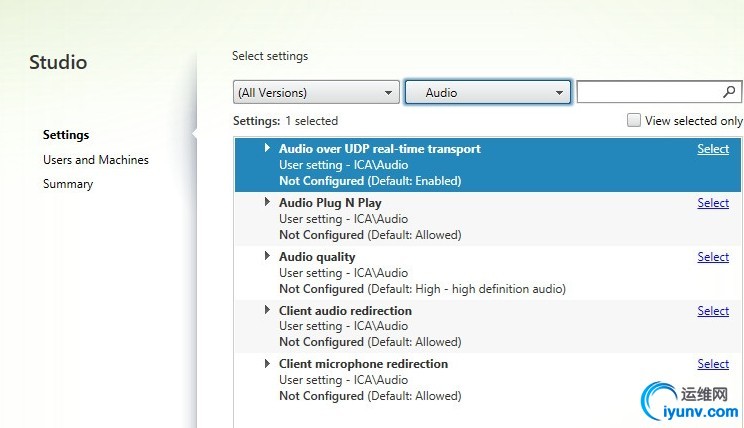Open the Summary step

pos(68,184)
